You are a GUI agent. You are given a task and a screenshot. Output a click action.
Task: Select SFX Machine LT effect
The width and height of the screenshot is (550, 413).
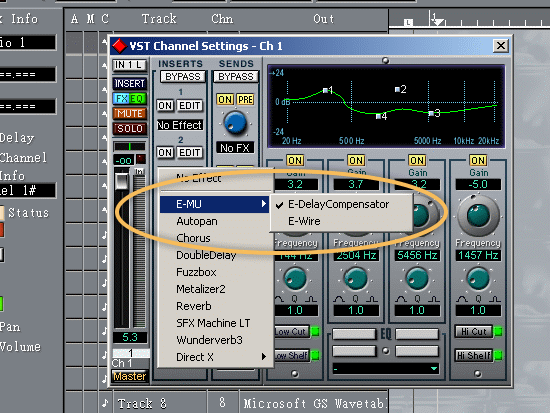tap(216, 323)
